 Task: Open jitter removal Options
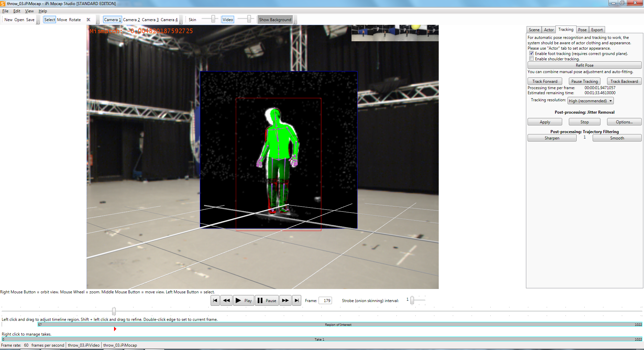click(x=624, y=122)
